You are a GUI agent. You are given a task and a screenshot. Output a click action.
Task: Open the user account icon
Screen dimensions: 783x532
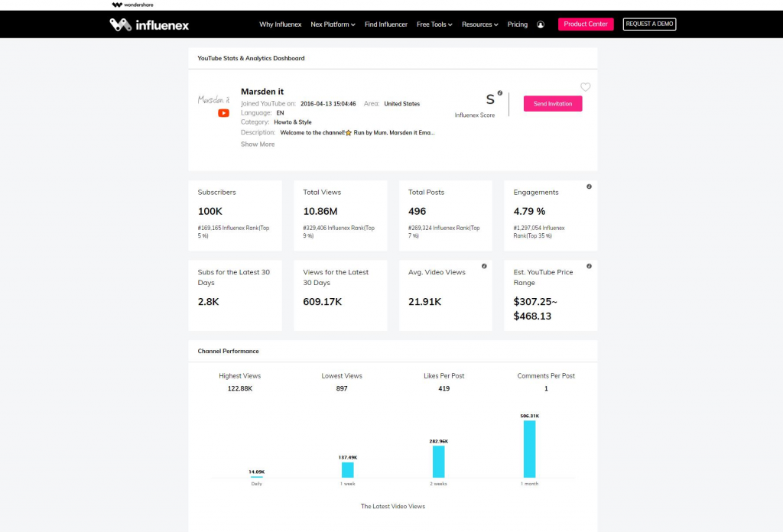[541, 24]
